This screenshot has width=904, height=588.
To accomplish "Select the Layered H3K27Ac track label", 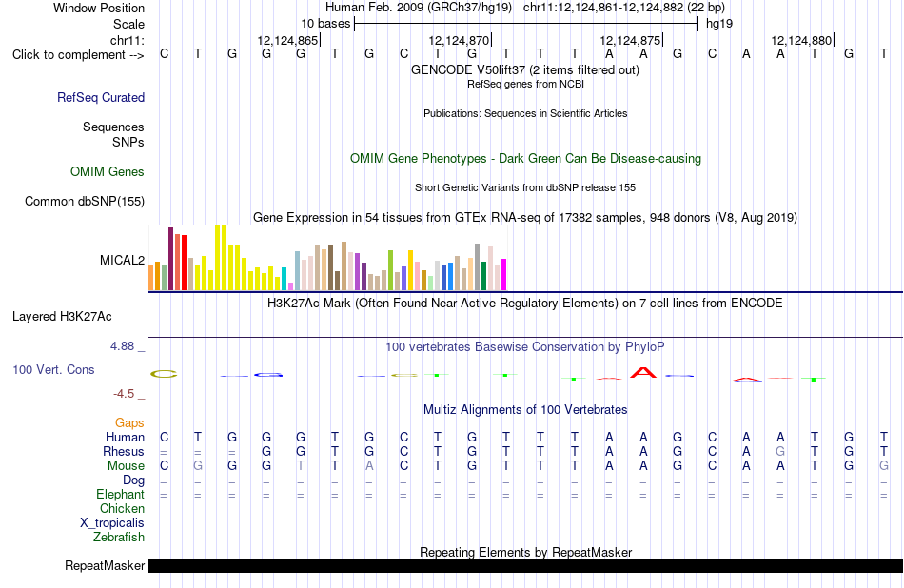I will coord(62,317).
